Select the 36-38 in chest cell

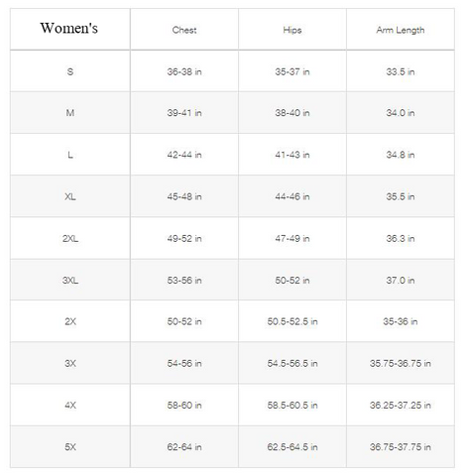pos(184,71)
